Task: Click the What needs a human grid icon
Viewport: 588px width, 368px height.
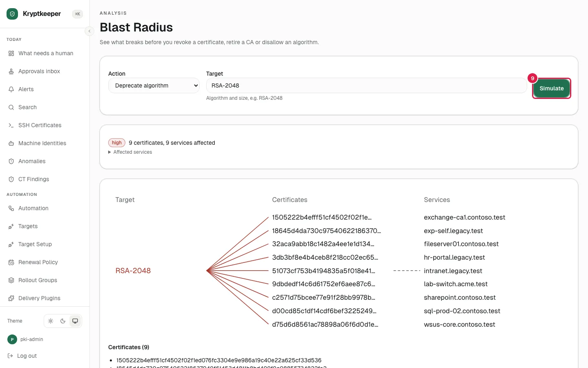Action: (11, 54)
